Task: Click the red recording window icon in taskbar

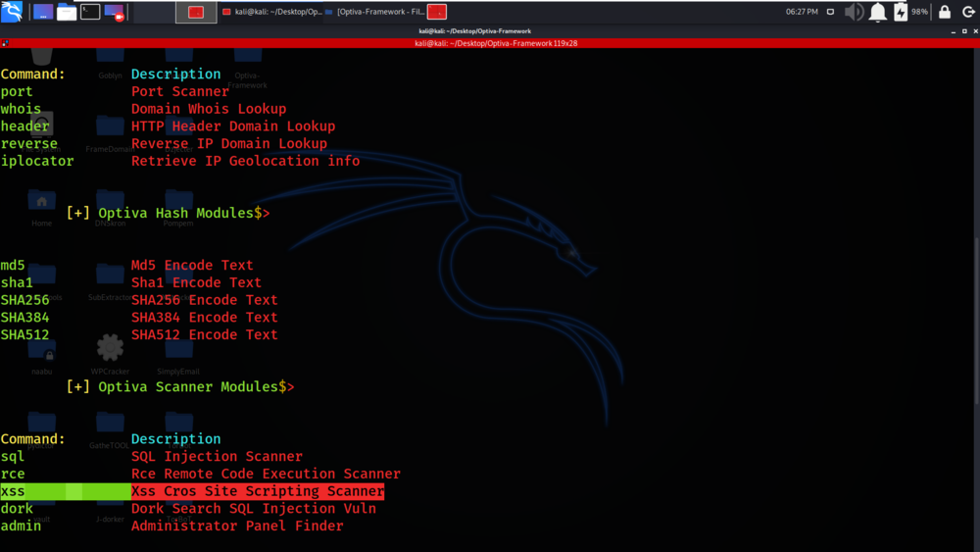Action: pos(437,12)
